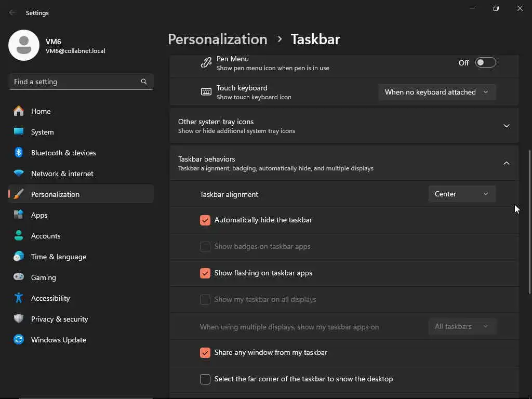The image size is (532, 399).
Task: Uncheck Automatically hide the taskbar
Action: [205, 220]
